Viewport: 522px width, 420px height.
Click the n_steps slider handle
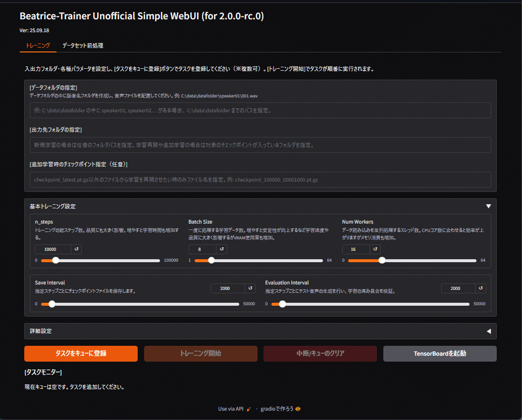[x=55, y=260]
